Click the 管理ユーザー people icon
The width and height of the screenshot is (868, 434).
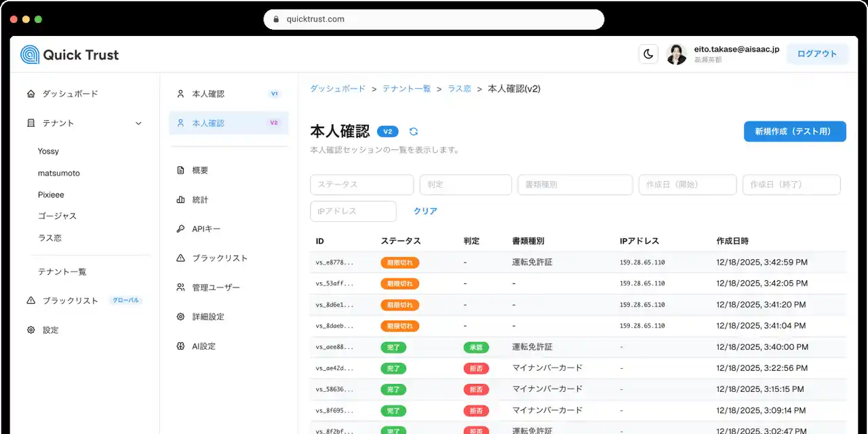(180, 288)
